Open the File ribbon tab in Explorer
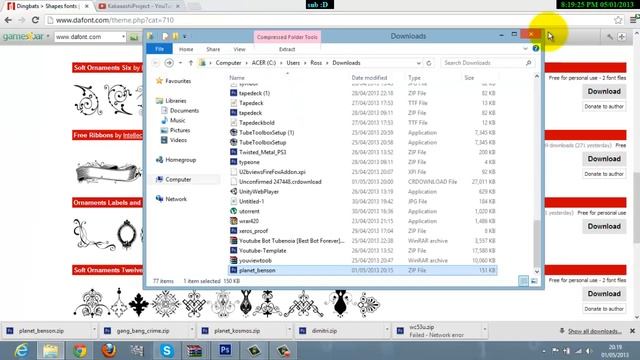The image size is (640, 360). pos(159,49)
